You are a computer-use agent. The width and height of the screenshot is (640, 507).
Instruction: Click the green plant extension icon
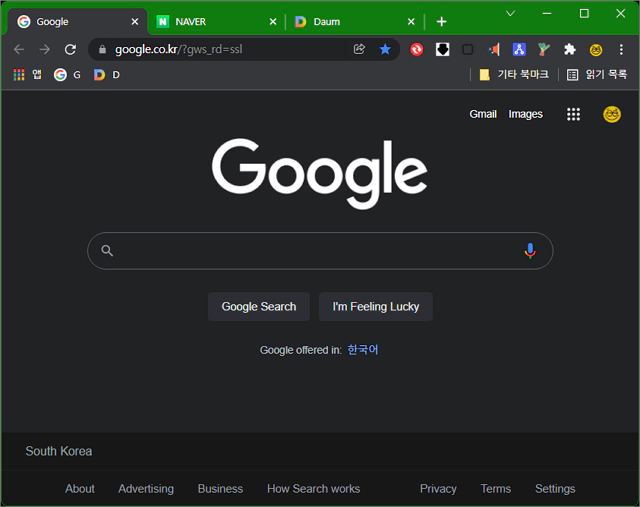(x=544, y=49)
